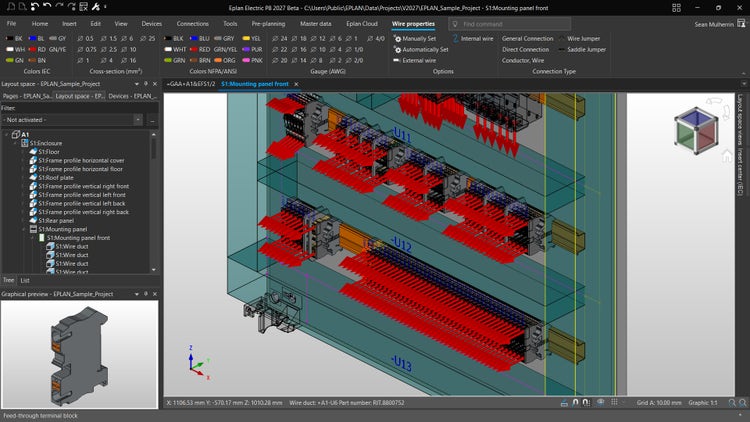Click the user account icon beside Sean Mulherrin
The image size is (750, 422).
741,23
